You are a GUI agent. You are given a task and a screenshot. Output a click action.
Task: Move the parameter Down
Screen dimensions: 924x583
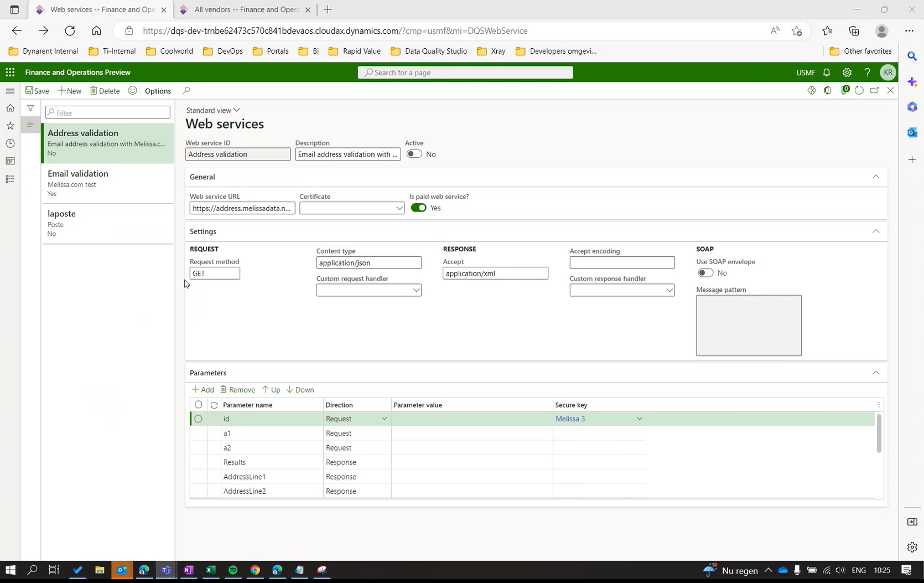point(300,390)
